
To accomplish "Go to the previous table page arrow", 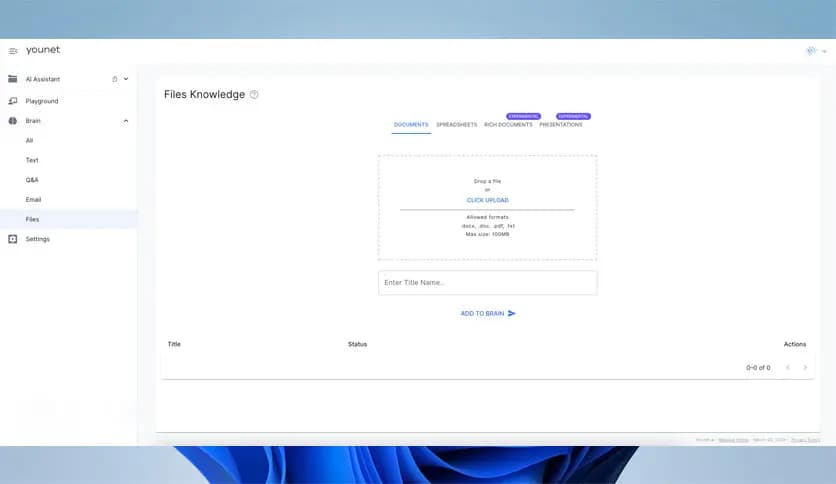I will 788,368.
